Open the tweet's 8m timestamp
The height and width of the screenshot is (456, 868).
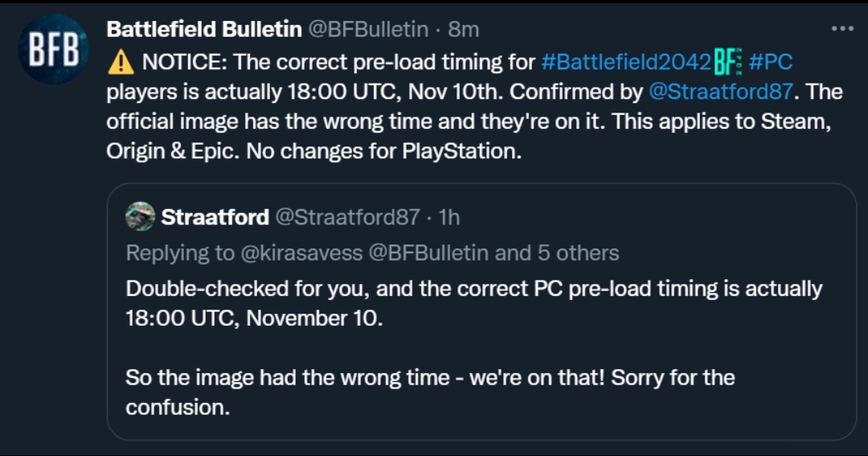tap(464, 30)
